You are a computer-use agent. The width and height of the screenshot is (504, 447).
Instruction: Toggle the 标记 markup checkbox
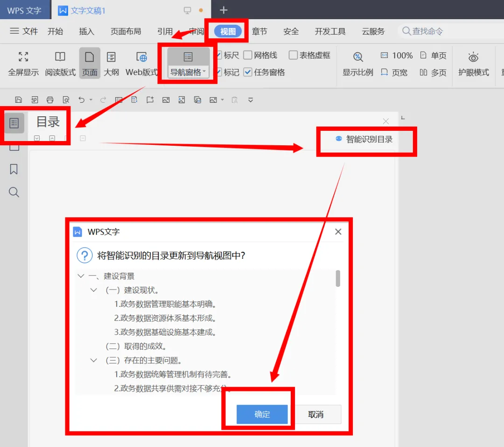(x=219, y=72)
